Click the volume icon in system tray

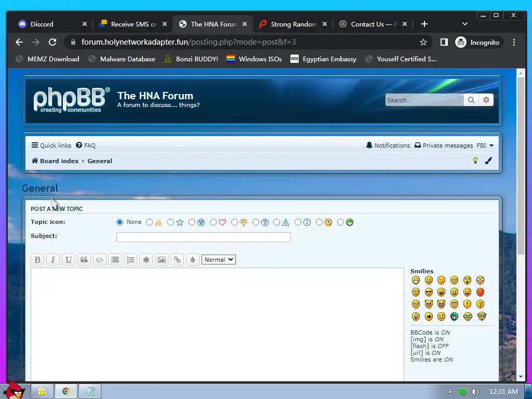pos(475,392)
